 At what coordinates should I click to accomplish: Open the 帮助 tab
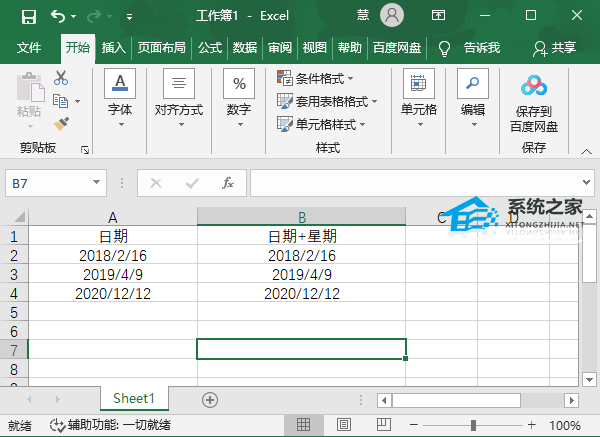tap(350, 48)
